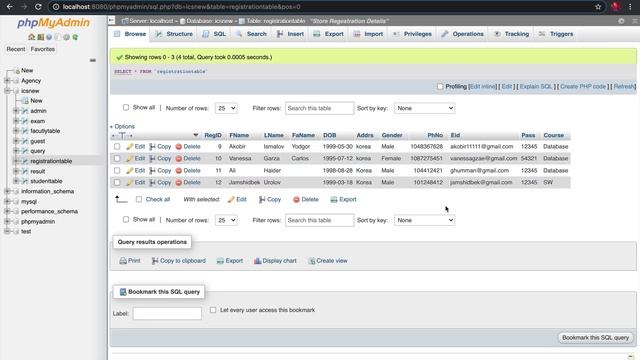The image size is (640, 360).
Task: Reload navigation panel green icon
Action: (75, 37)
